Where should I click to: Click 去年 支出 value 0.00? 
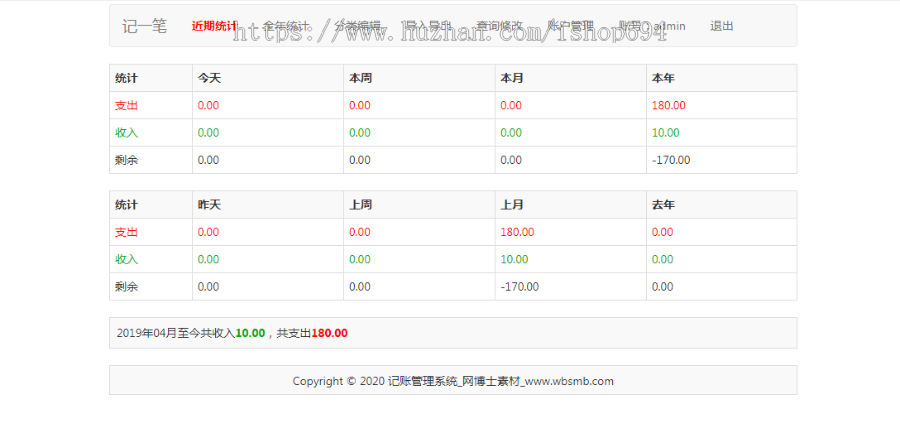click(x=663, y=232)
